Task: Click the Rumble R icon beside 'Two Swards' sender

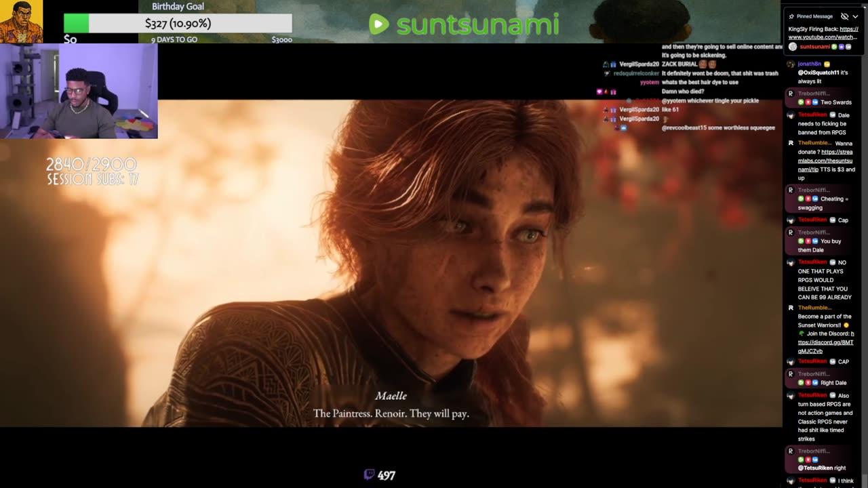Action: tap(791, 94)
